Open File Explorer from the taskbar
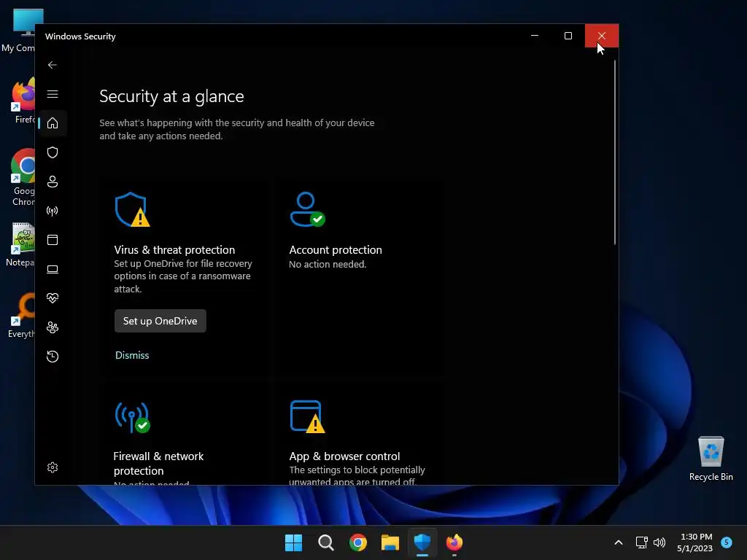 (390, 542)
